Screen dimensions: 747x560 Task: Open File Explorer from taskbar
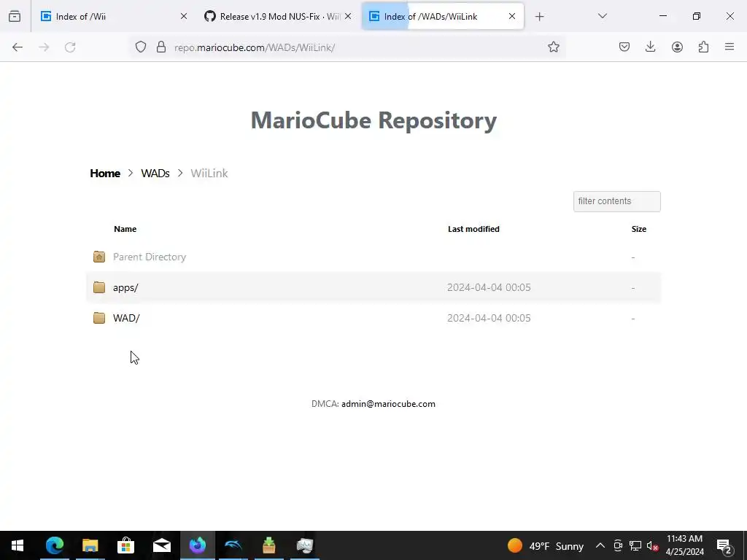click(x=90, y=545)
